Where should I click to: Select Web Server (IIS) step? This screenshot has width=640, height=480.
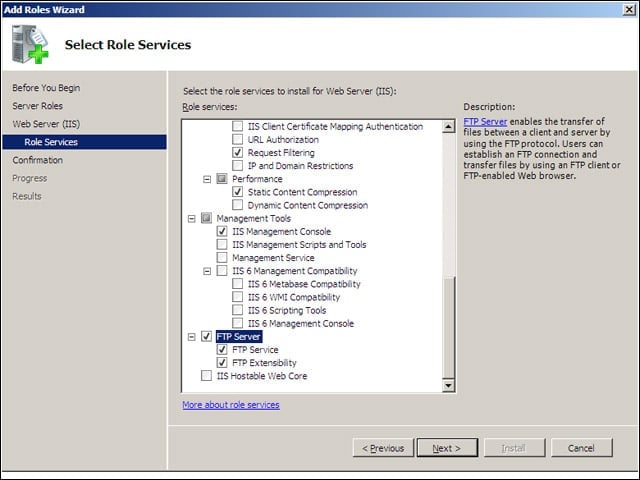tap(46, 124)
